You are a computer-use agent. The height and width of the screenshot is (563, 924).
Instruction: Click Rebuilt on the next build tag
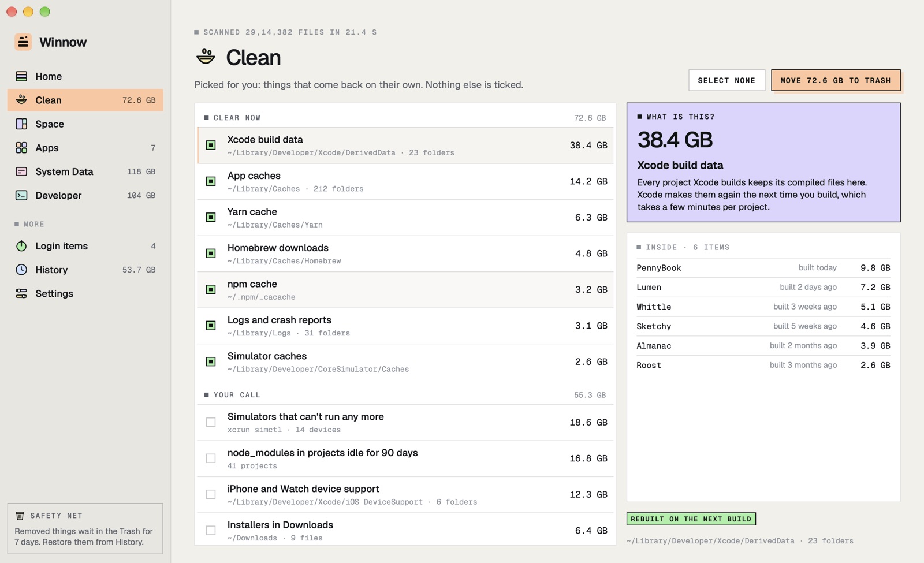click(x=691, y=519)
